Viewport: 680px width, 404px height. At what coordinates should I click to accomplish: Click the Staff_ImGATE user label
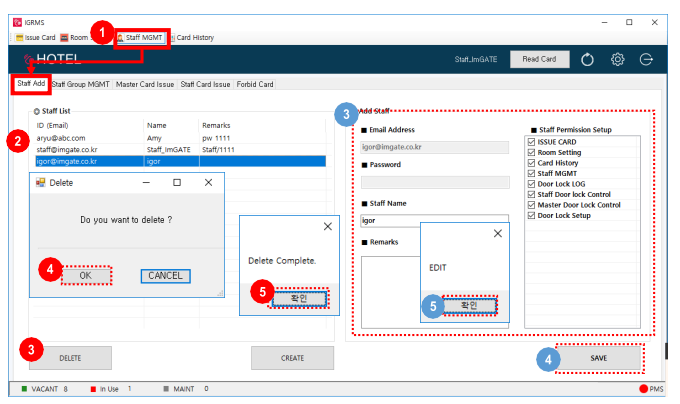point(476,59)
